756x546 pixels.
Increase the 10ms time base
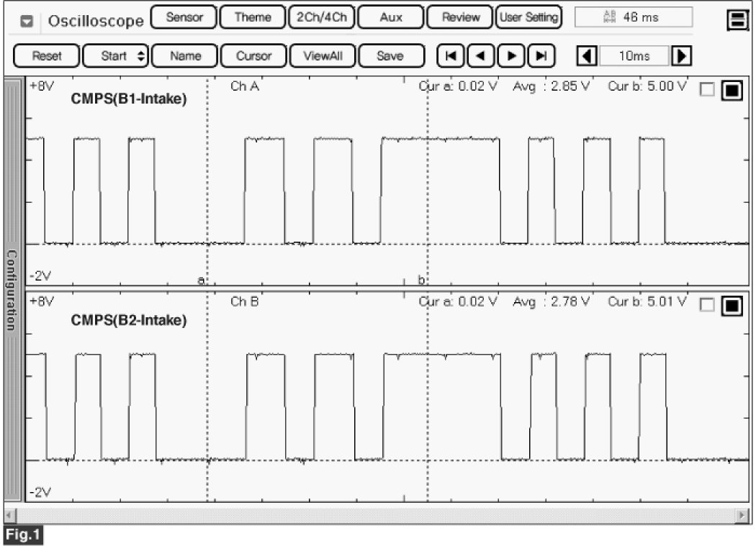point(681,55)
